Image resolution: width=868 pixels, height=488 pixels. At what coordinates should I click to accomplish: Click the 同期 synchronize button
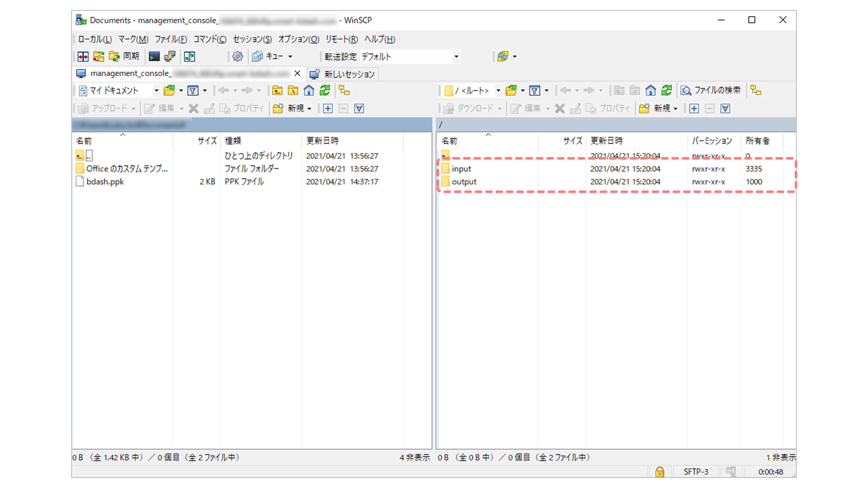124,56
